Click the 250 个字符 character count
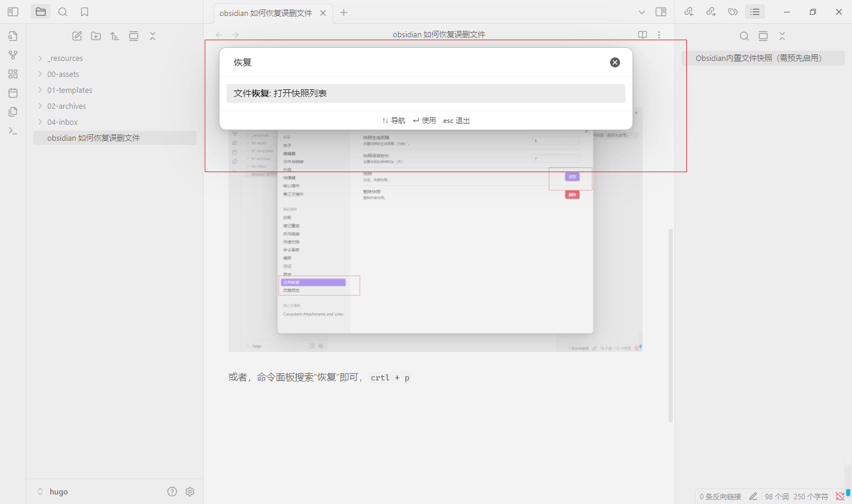The height and width of the screenshot is (504, 852). click(811, 497)
